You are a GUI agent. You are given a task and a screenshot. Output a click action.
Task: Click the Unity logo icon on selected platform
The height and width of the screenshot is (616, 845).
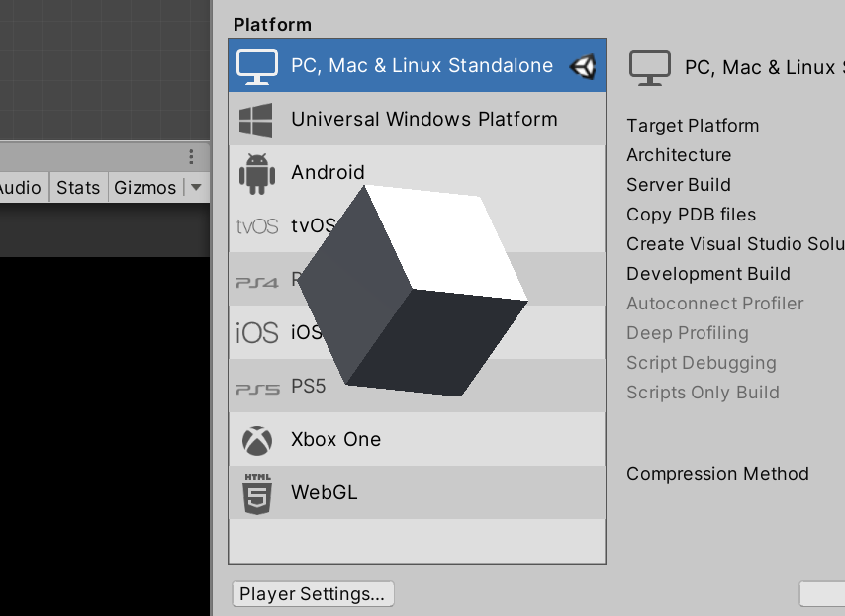583,67
